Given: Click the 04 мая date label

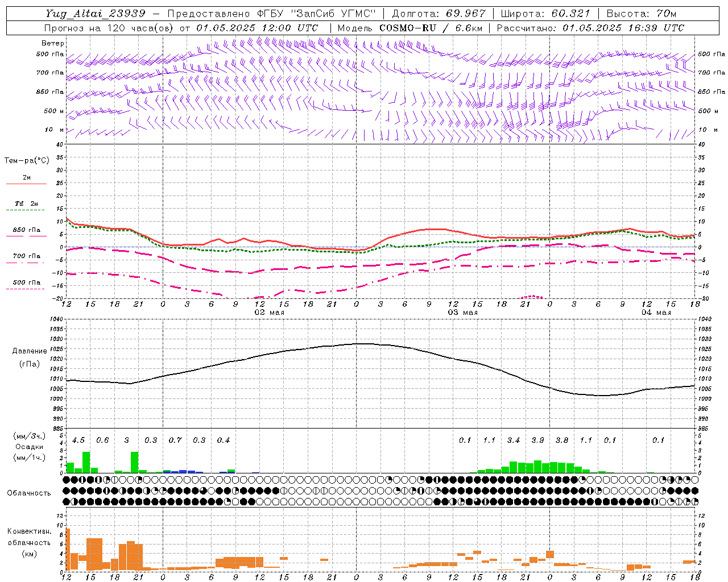Looking at the screenshot, I should [656, 313].
